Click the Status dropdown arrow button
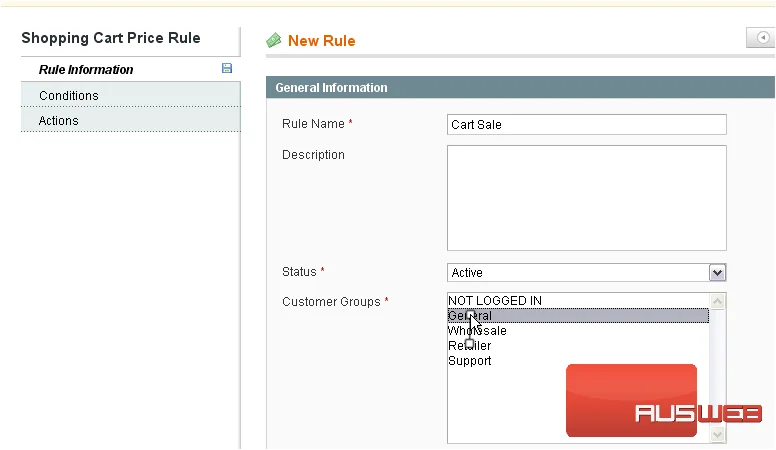 pos(717,273)
